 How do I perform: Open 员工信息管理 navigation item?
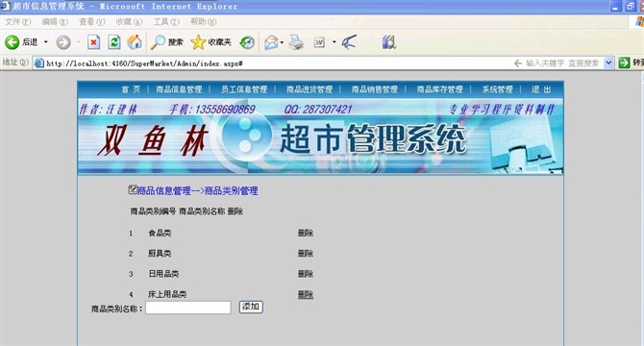tap(244, 89)
